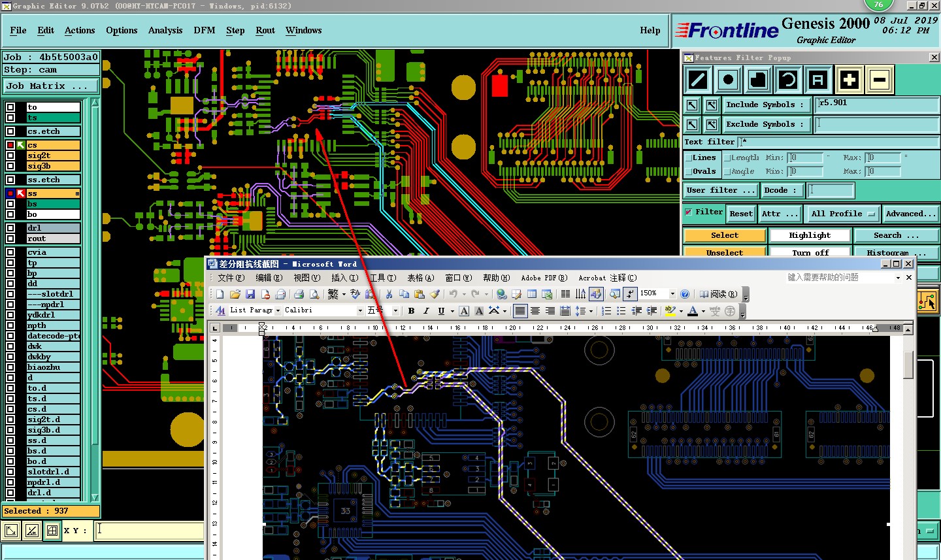The image size is (941, 560).
Task: Toggle display checkbox of layer 'drl'
Action: coord(10,228)
